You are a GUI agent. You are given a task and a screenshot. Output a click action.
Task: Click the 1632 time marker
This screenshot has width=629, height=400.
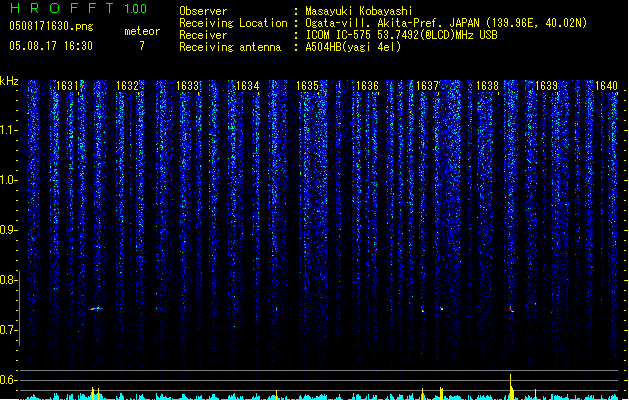click(x=127, y=86)
